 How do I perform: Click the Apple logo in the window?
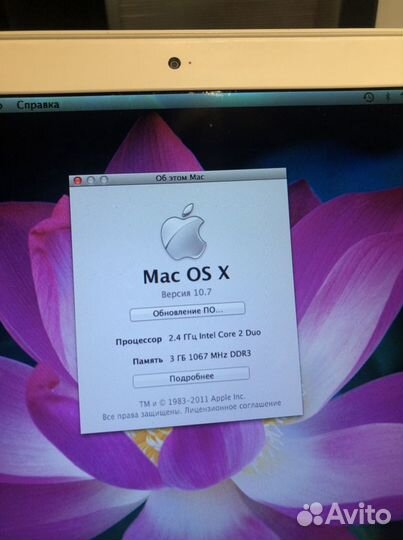tap(184, 232)
